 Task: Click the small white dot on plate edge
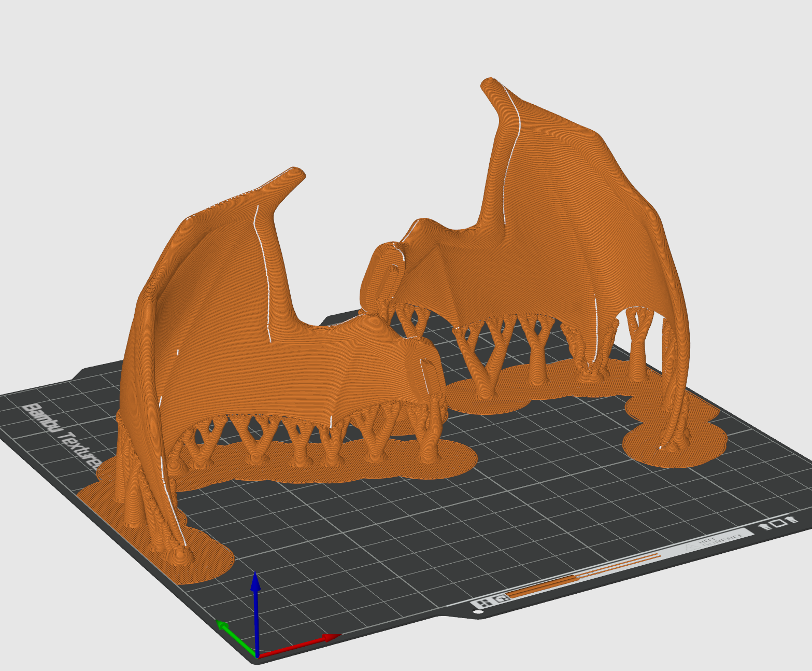pyautogui.click(x=478, y=612)
